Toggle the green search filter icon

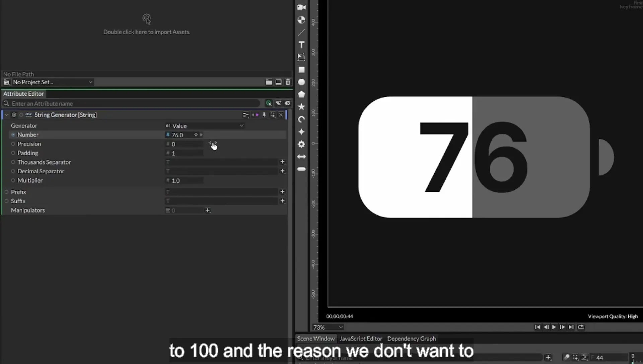pyautogui.click(x=269, y=103)
